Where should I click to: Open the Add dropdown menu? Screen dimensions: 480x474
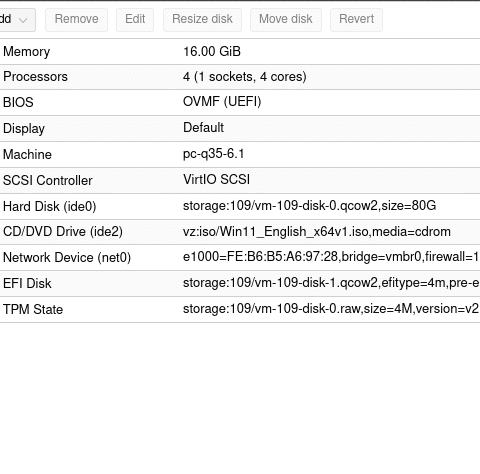pyautogui.click(x=17, y=20)
